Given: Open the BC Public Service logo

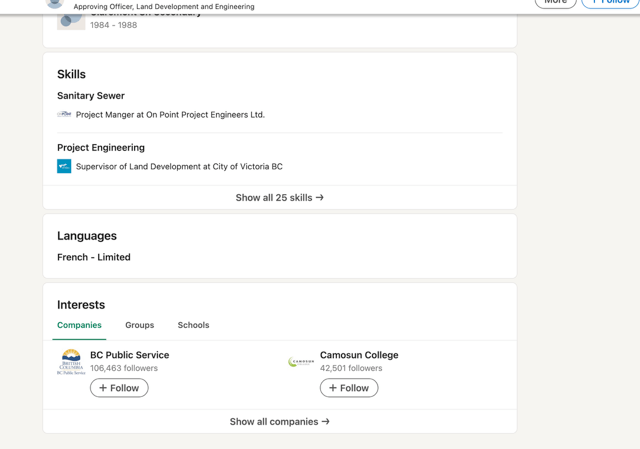Looking at the screenshot, I should click(x=71, y=362).
